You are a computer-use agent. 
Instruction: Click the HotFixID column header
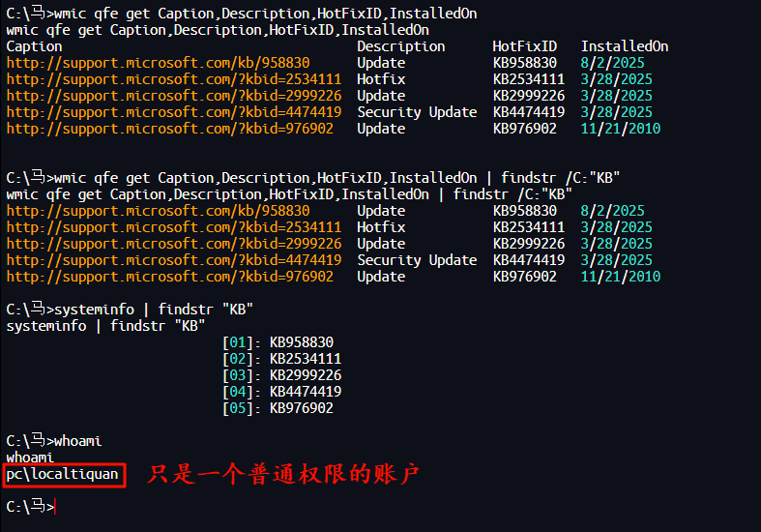point(525,46)
